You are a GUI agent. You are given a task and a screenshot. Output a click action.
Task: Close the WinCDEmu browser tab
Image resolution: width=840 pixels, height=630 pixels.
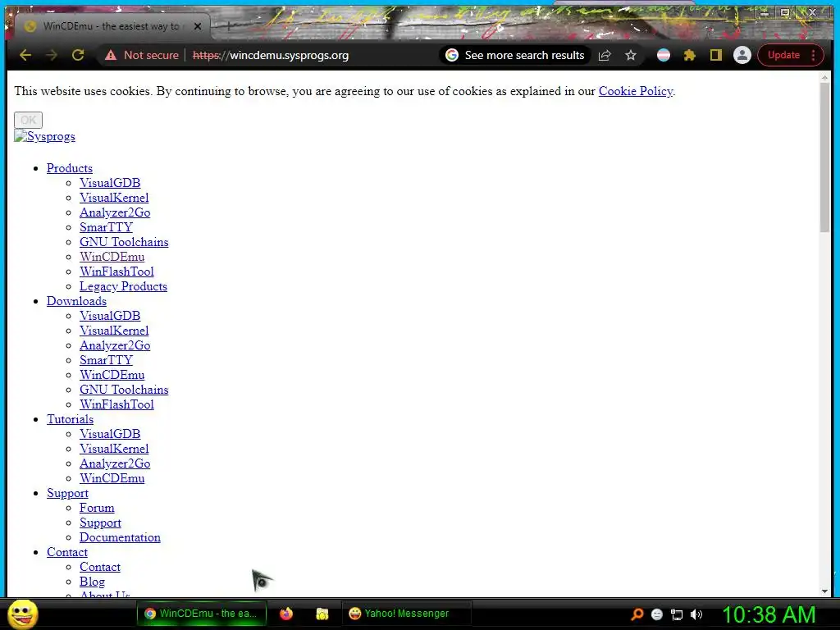[x=198, y=25]
